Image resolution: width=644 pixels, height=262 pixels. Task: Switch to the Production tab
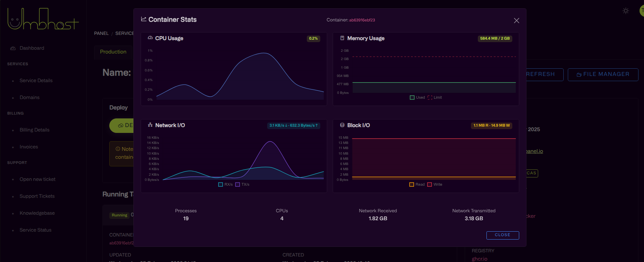(x=113, y=52)
